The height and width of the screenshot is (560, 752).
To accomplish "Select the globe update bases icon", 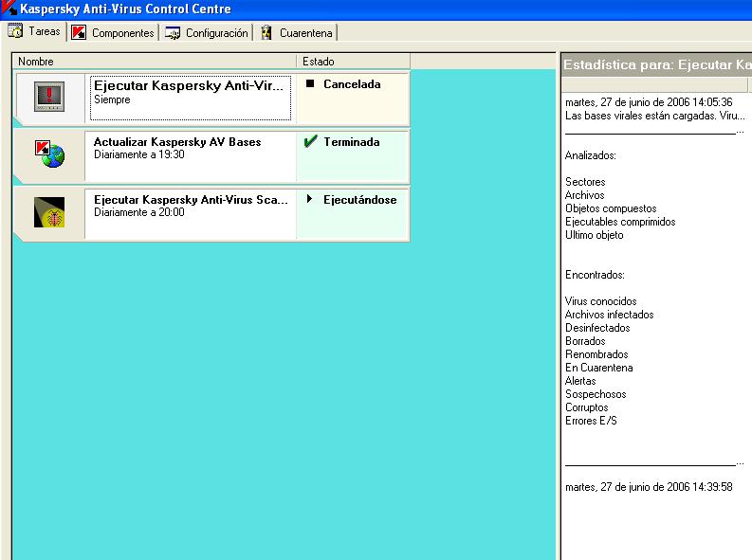I will pyautogui.click(x=49, y=154).
